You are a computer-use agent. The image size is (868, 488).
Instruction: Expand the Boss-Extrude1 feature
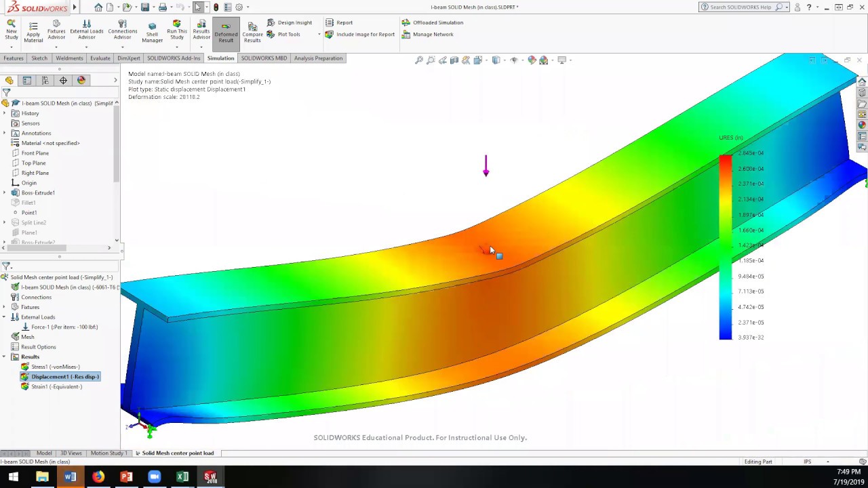(x=5, y=192)
